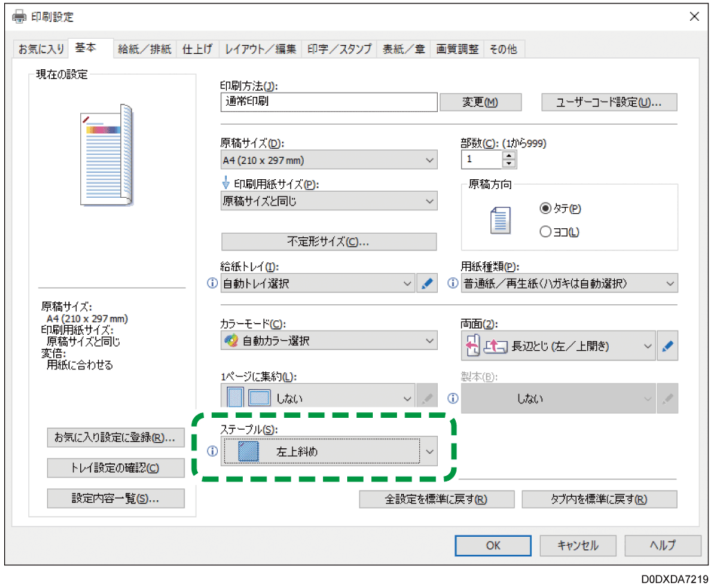Click the printer icon in the title bar
The height and width of the screenshot is (588, 711).
(17, 16)
